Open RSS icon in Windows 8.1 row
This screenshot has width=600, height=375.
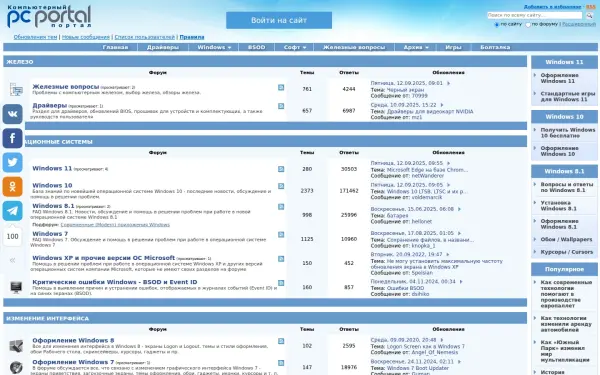281,207
